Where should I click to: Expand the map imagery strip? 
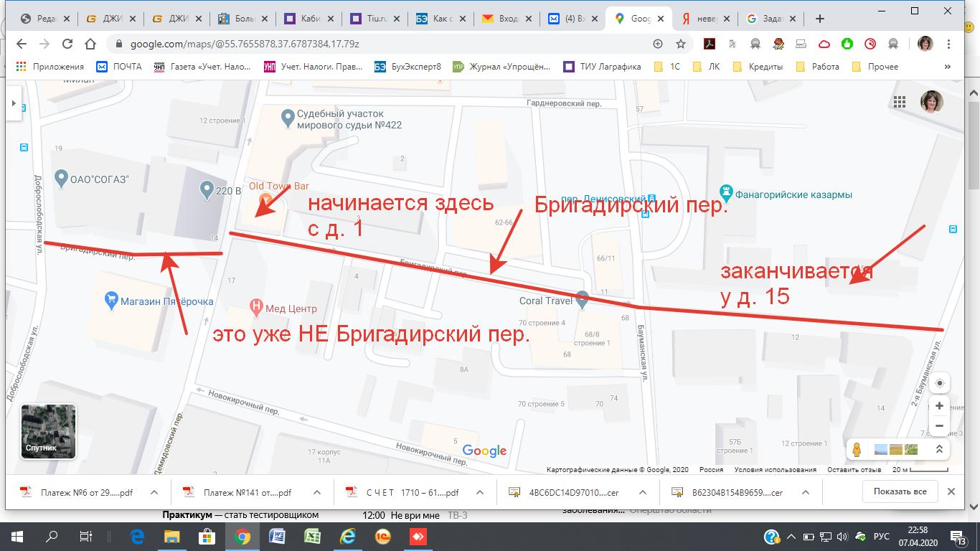coord(939,449)
